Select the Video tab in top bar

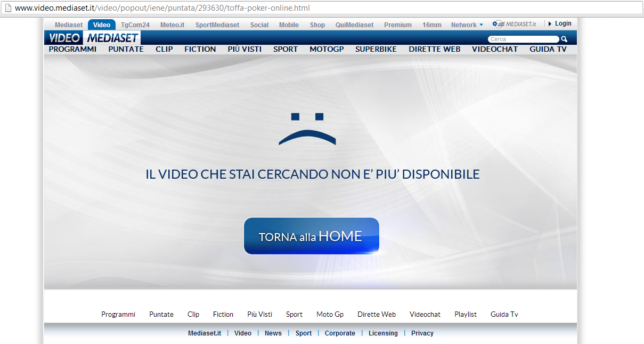[x=102, y=25]
